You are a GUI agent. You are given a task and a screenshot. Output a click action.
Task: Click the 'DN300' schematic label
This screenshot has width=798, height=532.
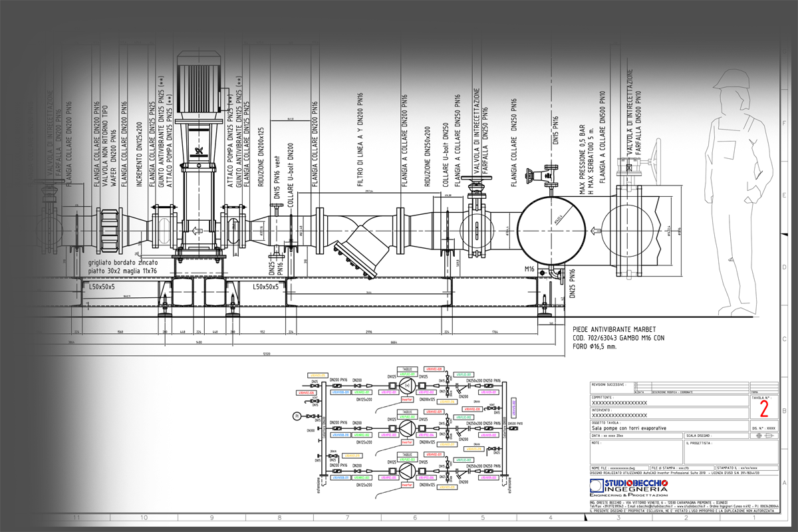coord(311,430)
